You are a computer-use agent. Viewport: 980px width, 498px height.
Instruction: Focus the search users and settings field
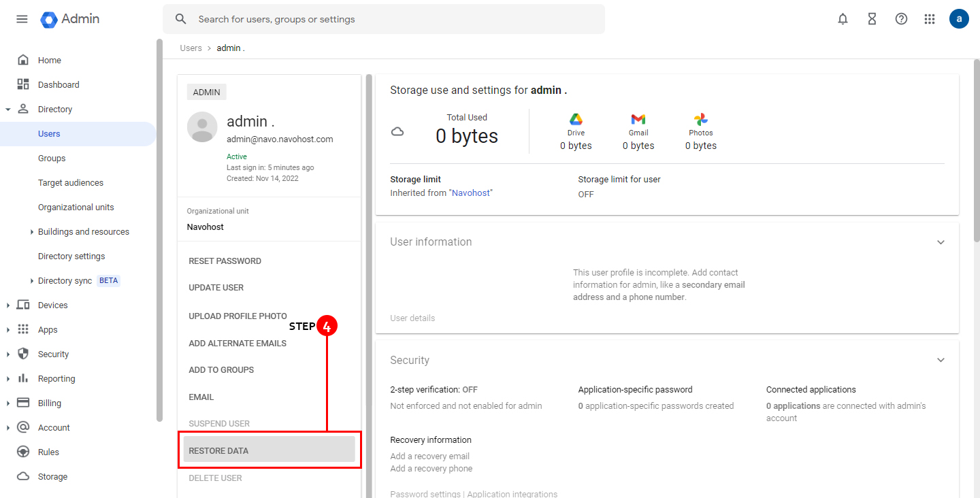coord(395,19)
